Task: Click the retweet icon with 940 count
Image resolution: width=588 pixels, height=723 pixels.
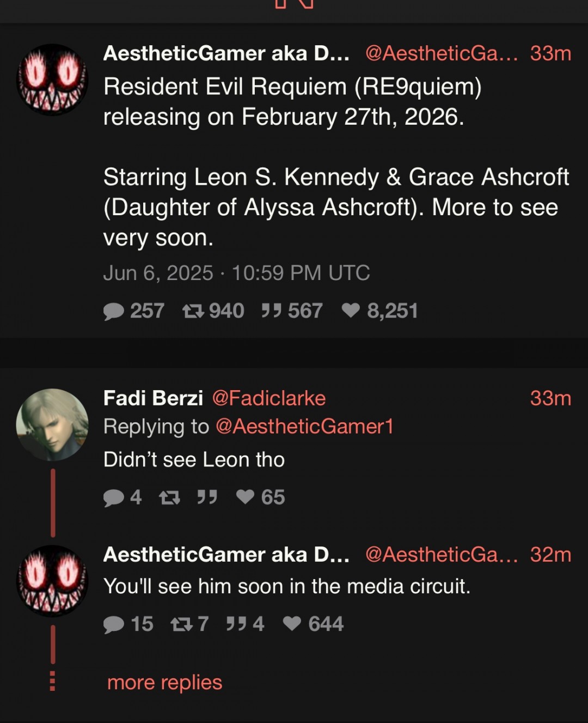Action: [x=193, y=311]
